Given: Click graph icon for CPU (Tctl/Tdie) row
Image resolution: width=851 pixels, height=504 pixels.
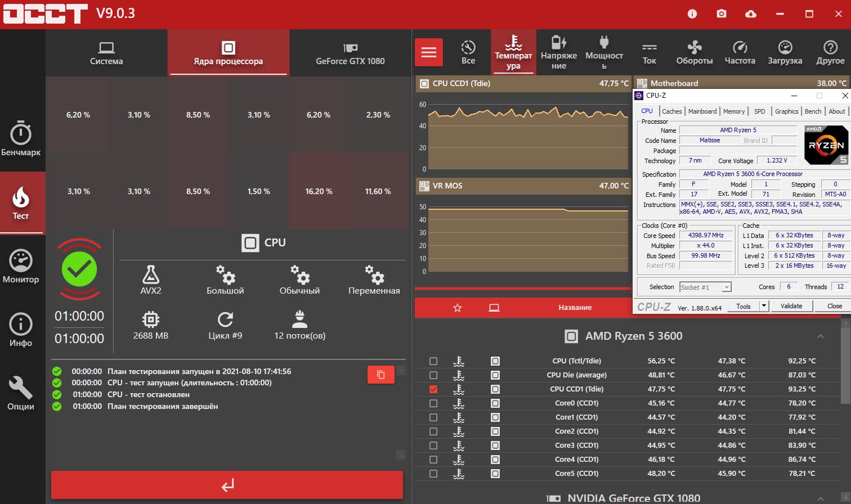Looking at the screenshot, I should pos(459,361).
